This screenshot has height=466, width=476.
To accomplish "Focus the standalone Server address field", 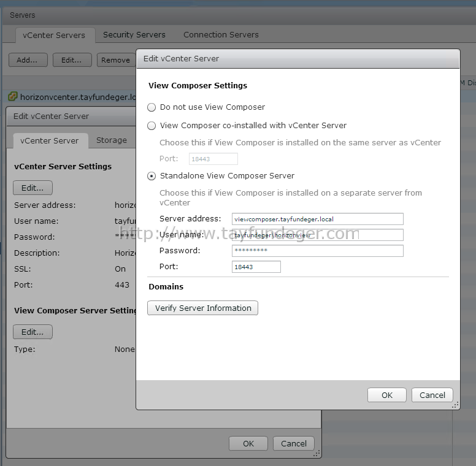I will [318, 219].
